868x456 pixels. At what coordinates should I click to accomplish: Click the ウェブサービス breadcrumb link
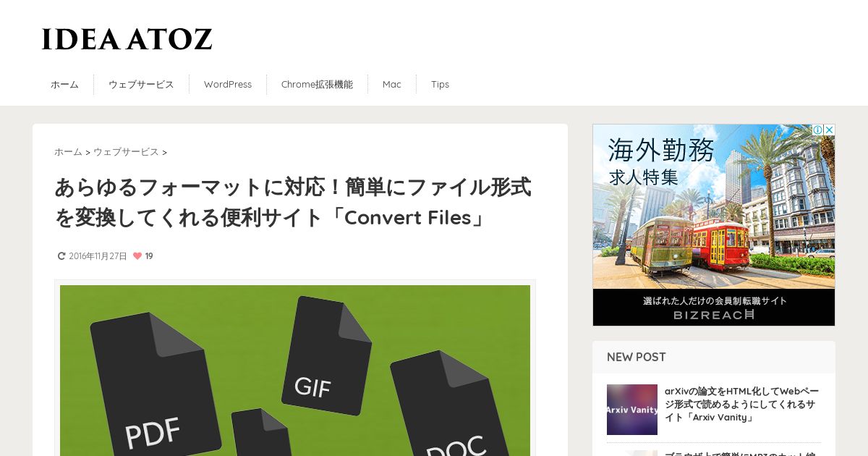(x=126, y=152)
